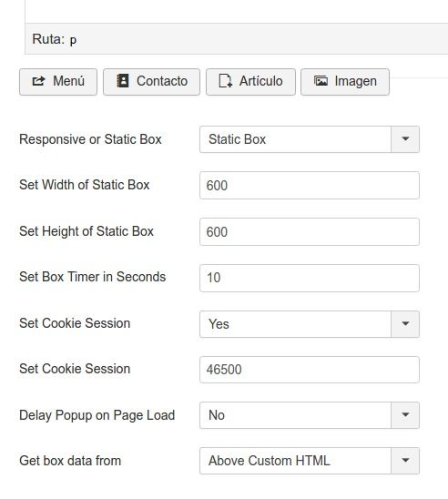Click the Set Width of Static Box label
The width and height of the screenshot is (448, 499).
click(85, 185)
